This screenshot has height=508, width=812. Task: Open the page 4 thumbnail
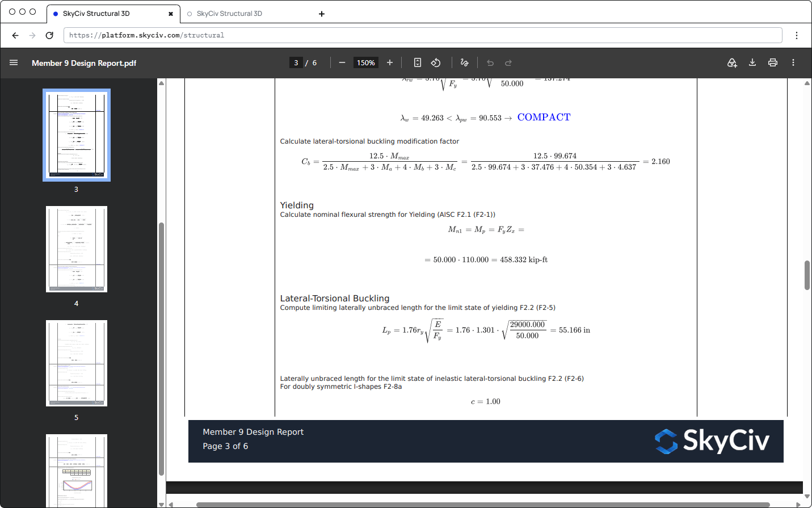click(x=77, y=249)
